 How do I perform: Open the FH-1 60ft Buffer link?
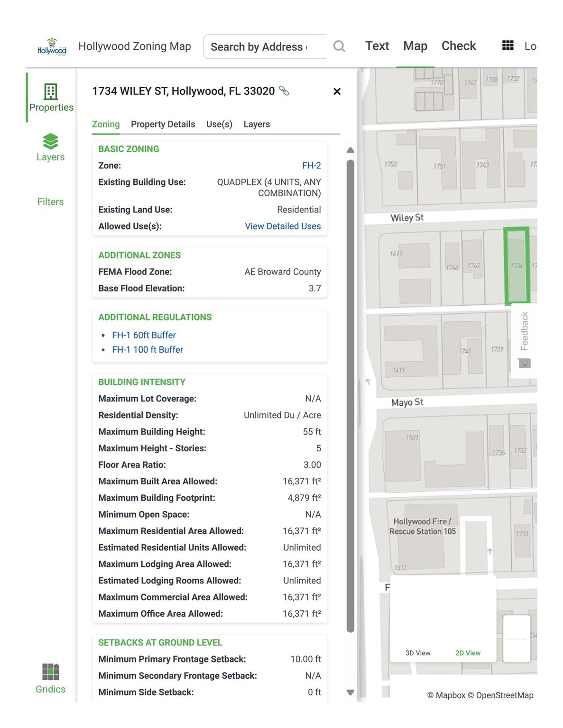[x=144, y=335]
